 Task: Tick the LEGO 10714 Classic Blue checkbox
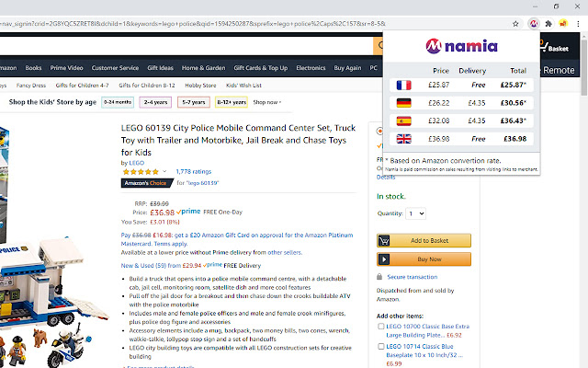pyautogui.click(x=381, y=346)
